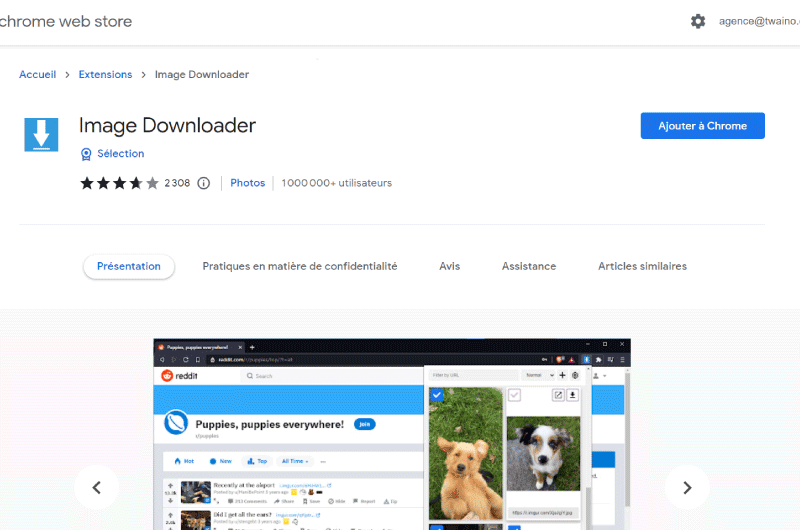Open the Avis tab
800x530 pixels.
click(449, 266)
